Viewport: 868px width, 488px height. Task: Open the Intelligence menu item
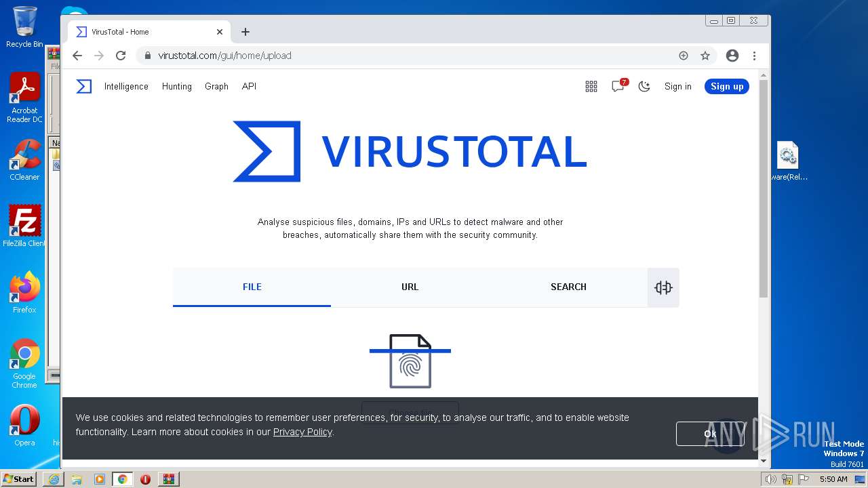(126, 86)
